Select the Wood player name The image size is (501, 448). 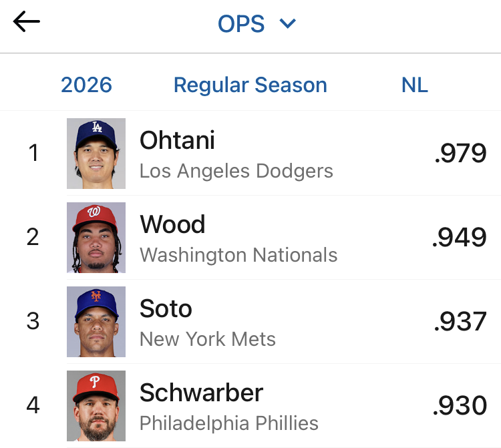[172, 224]
